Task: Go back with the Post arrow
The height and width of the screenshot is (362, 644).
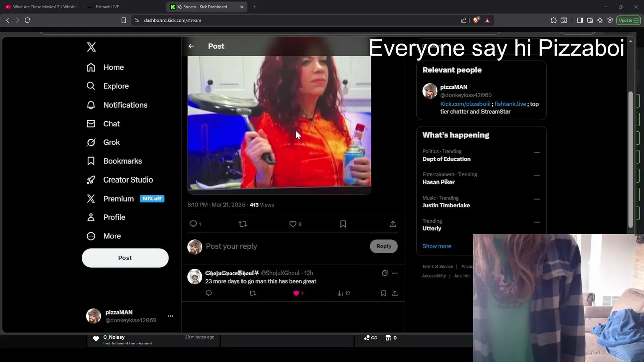Action: coord(191,46)
